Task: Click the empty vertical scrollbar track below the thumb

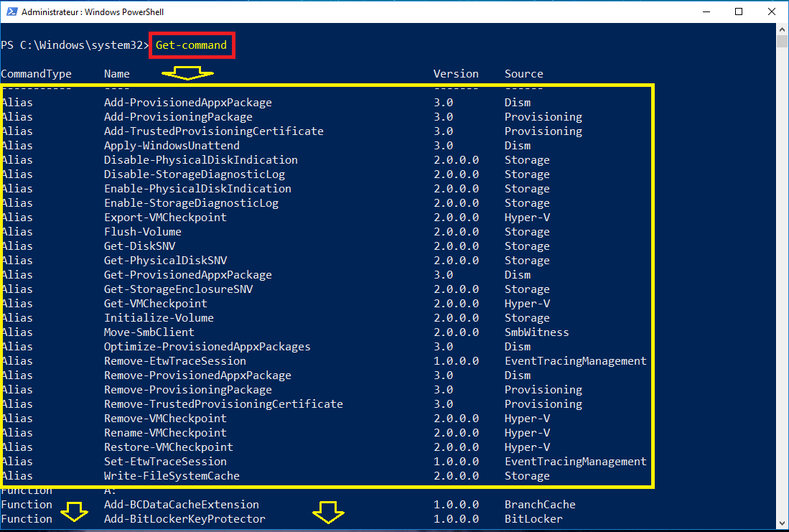Action: click(x=782, y=287)
